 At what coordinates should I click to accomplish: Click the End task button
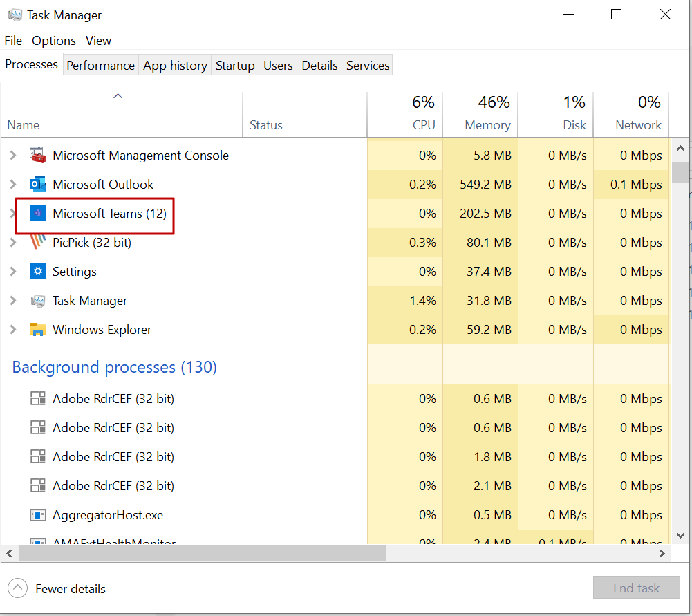coord(636,588)
